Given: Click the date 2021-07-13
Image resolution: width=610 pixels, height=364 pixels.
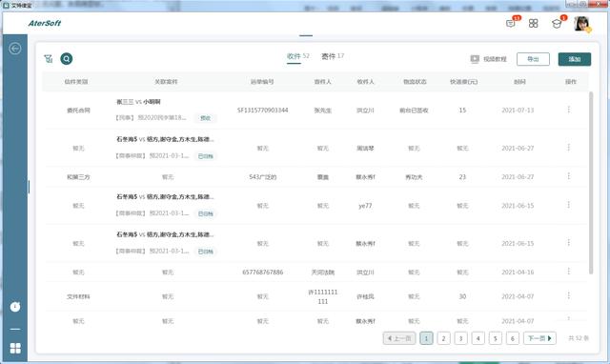Looking at the screenshot, I should pyautogui.click(x=518, y=110).
